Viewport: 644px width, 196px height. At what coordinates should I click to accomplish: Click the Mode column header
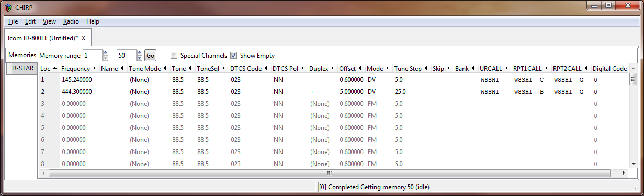(379, 68)
